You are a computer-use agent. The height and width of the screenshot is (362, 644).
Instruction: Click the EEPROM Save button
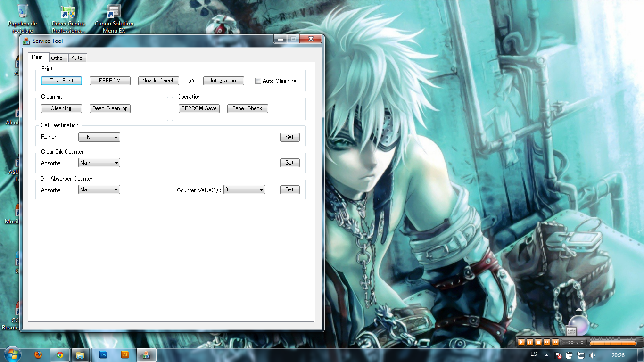point(199,108)
